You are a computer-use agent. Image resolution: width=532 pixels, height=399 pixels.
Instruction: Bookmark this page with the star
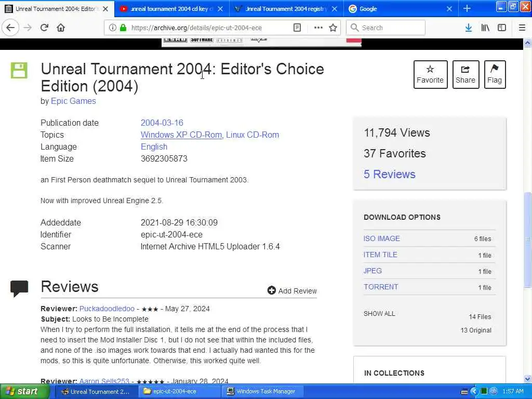[333, 28]
